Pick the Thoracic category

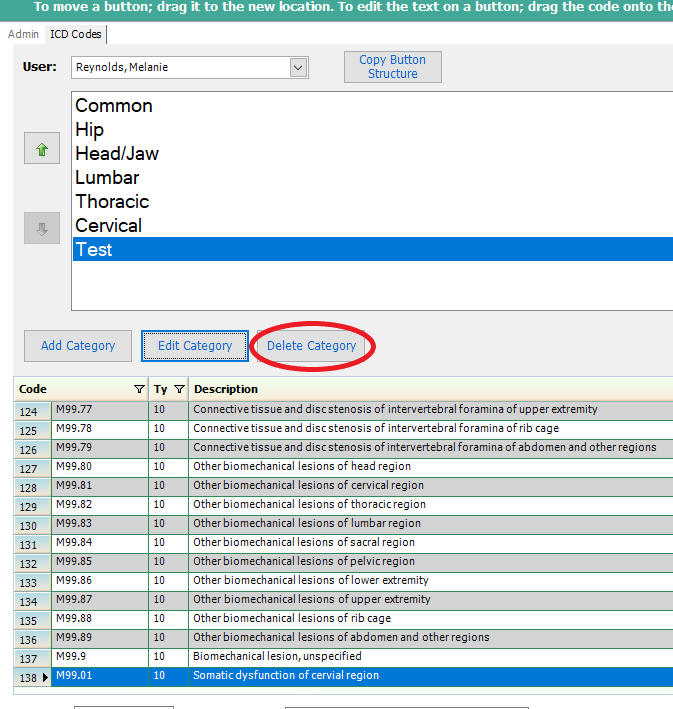[112, 202]
